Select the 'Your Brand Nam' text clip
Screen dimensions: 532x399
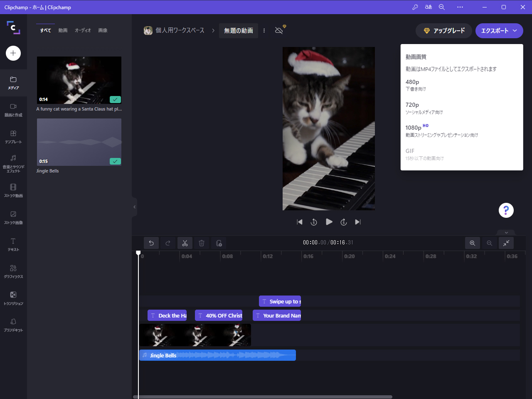tap(277, 315)
